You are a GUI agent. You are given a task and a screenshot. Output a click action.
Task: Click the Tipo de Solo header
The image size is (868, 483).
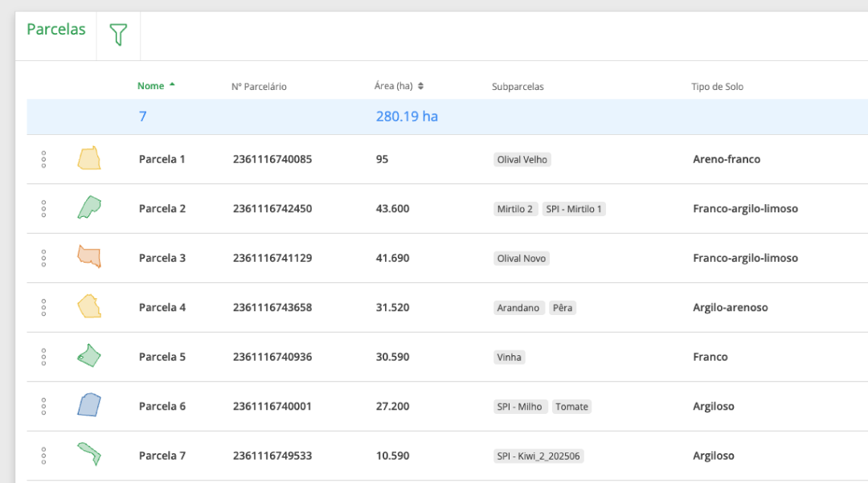717,87
